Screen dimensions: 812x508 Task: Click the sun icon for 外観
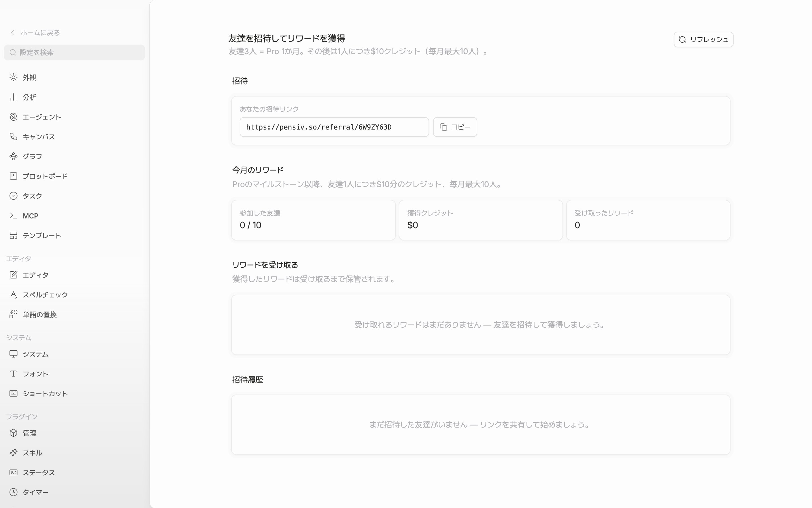[14, 78]
